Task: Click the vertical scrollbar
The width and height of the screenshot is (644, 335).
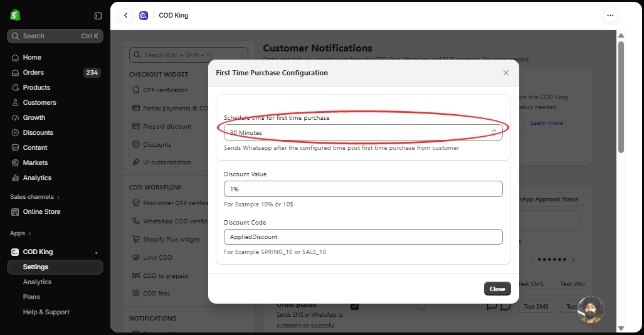Action: (621, 97)
